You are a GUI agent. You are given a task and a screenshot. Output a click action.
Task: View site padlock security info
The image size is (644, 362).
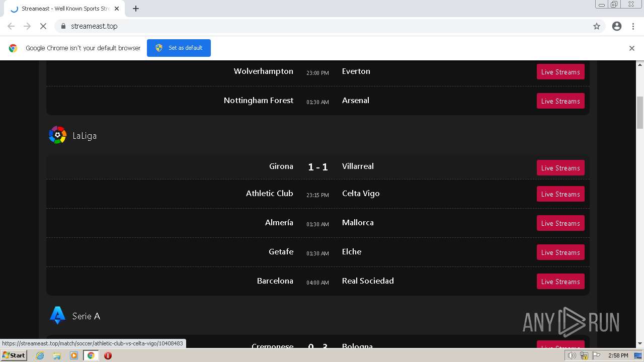coord(63,26)
